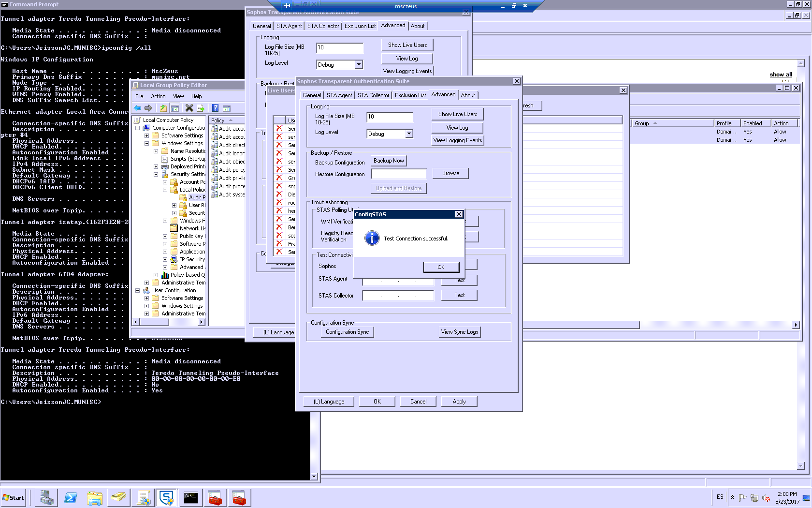The width and height of the screenshot is (812, 508).
Task: Switch to the Sophos STAS taskbar item
Action: click(x=167, y=497)
